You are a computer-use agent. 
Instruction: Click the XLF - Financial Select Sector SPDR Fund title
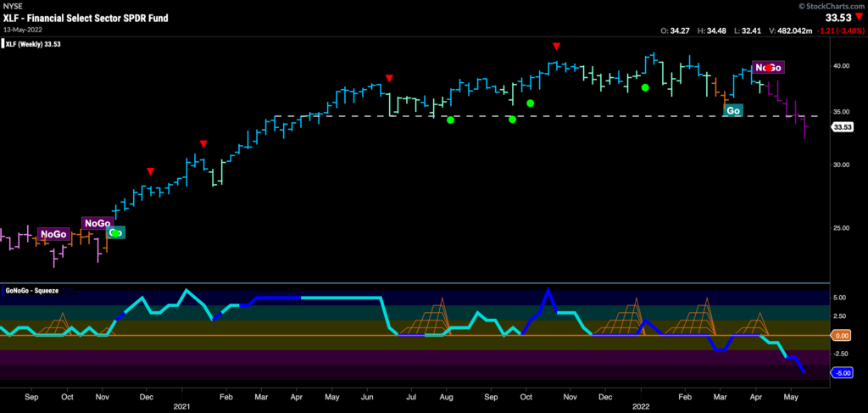86,19
